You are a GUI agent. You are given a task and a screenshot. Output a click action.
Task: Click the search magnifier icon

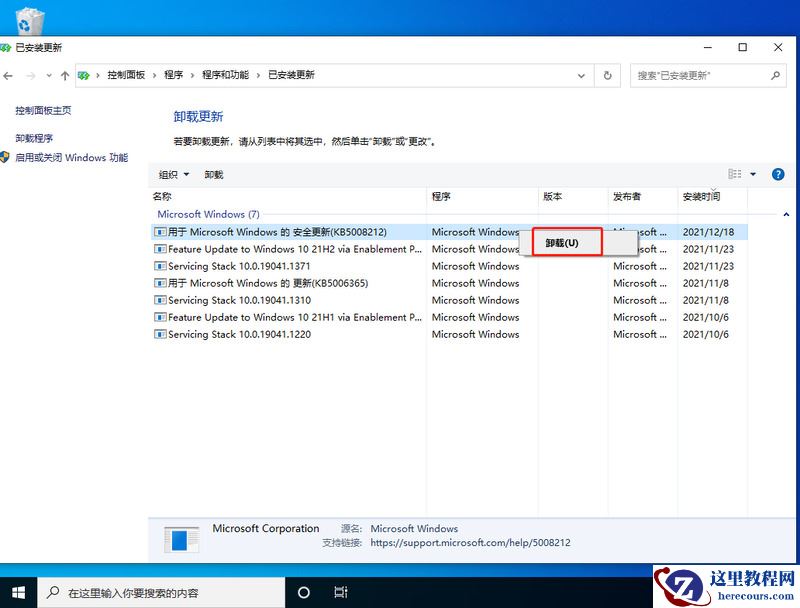click(x=774, y=75)
